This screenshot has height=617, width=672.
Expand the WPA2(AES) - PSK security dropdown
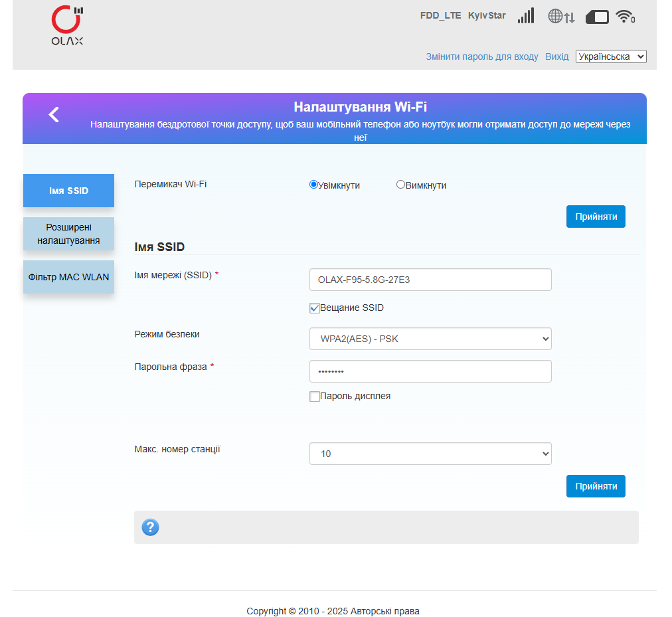[x=430, y=339]
